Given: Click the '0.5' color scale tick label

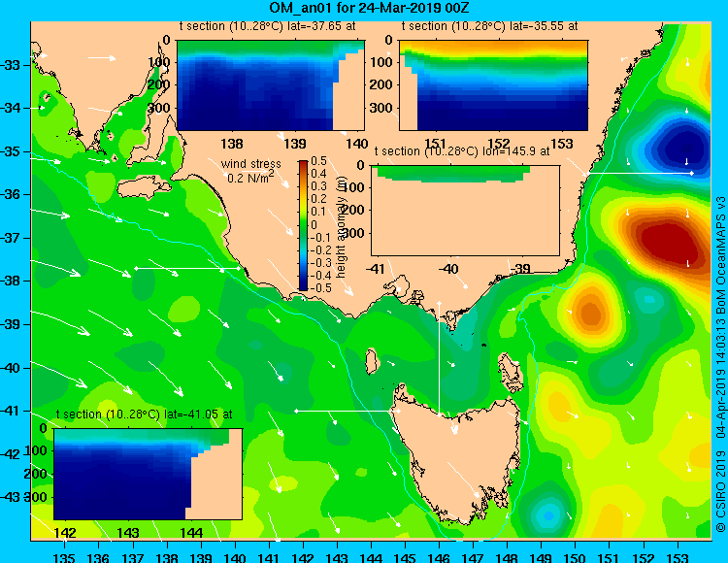Looking at the screenshot, I should pyautogui.click(x=318, y=161).
